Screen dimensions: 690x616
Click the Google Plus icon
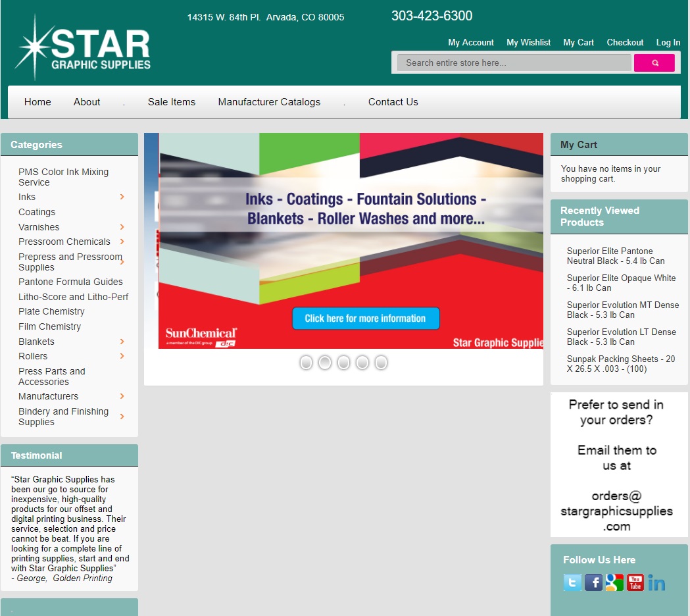(614, 582)
